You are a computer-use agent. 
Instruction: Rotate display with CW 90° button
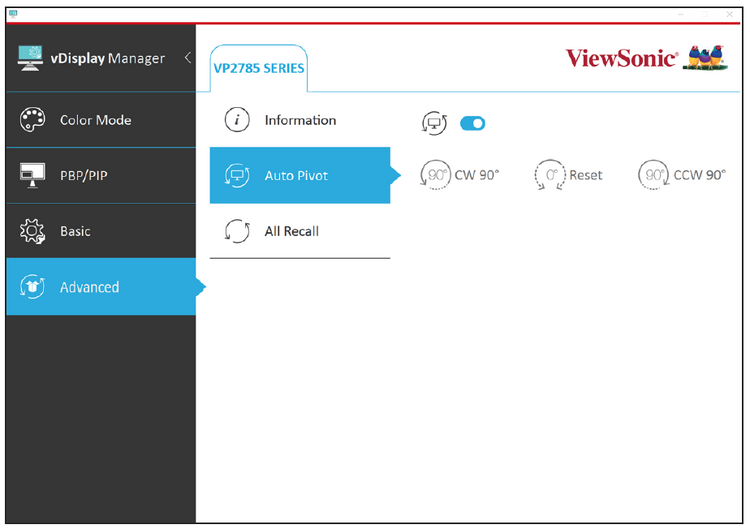459,175
